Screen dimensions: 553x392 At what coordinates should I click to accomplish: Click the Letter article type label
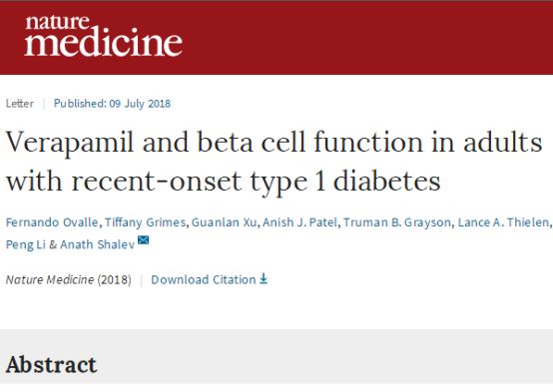(20, 104)
